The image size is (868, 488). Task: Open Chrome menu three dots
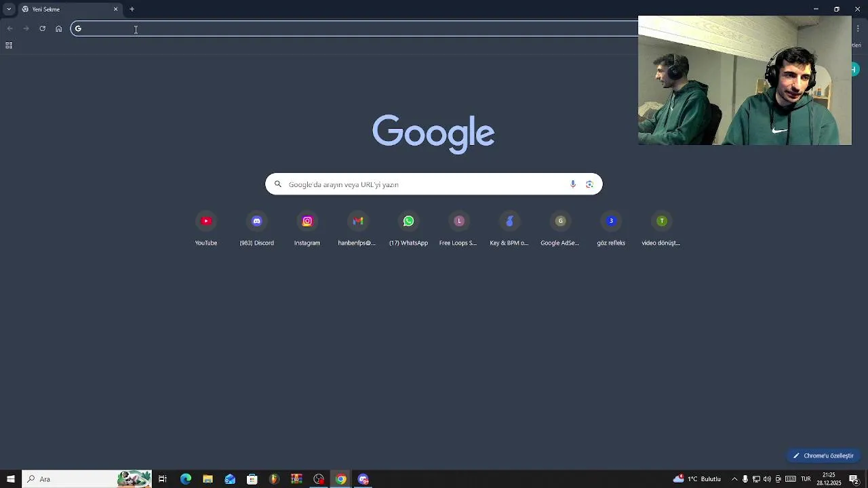click(858, 28)
